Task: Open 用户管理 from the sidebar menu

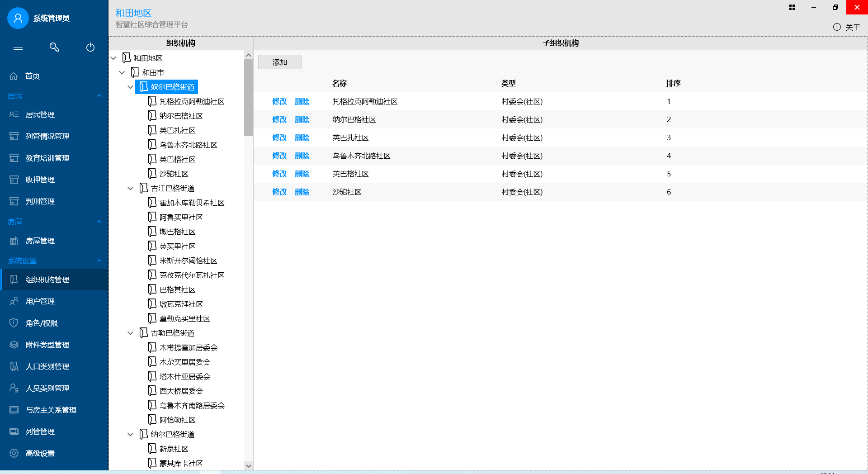Action: point(40,301)
